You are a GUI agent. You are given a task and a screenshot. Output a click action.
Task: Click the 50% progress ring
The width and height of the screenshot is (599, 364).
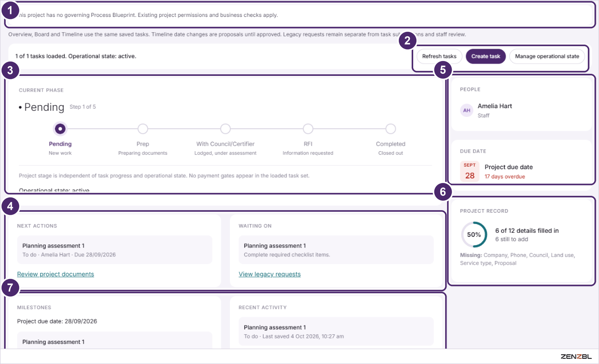[x=474, y=235]
